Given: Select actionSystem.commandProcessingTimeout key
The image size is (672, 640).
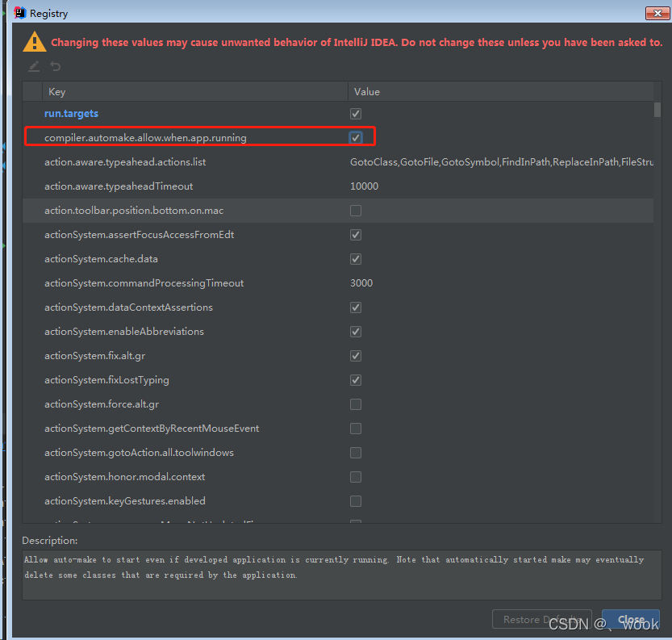Looking at the screenshot, I should click(x=144, y=283).
